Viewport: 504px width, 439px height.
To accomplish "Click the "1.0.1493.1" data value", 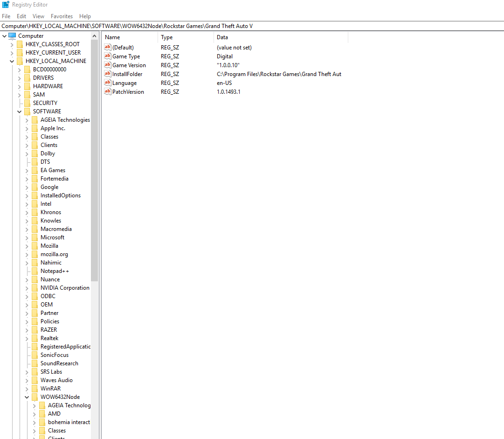I will [x=228, y=91].
